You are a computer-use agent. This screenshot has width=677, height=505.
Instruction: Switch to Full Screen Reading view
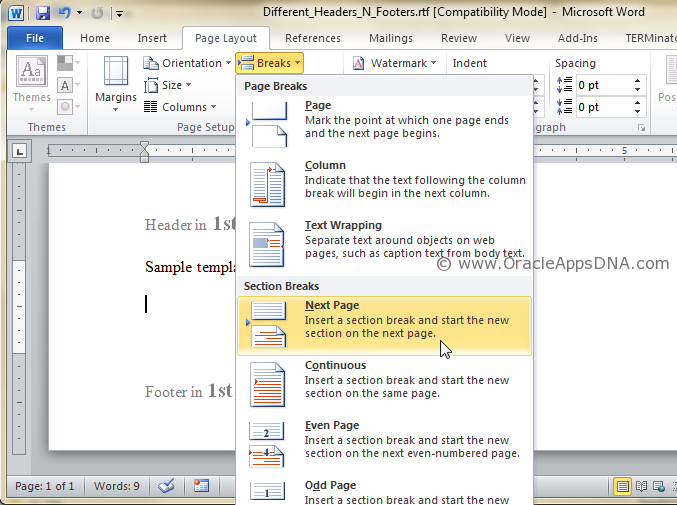click(x=641, y=486)
